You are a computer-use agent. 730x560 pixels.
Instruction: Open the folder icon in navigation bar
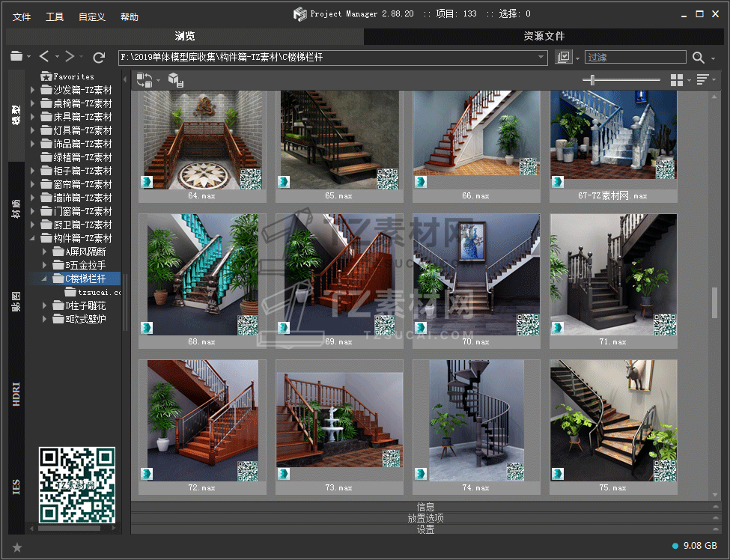(16, 57)
